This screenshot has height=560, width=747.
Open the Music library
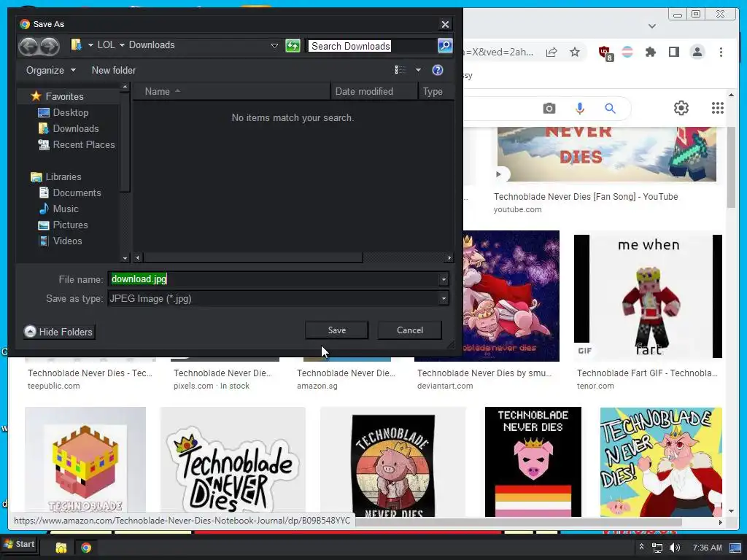point(65,209)
